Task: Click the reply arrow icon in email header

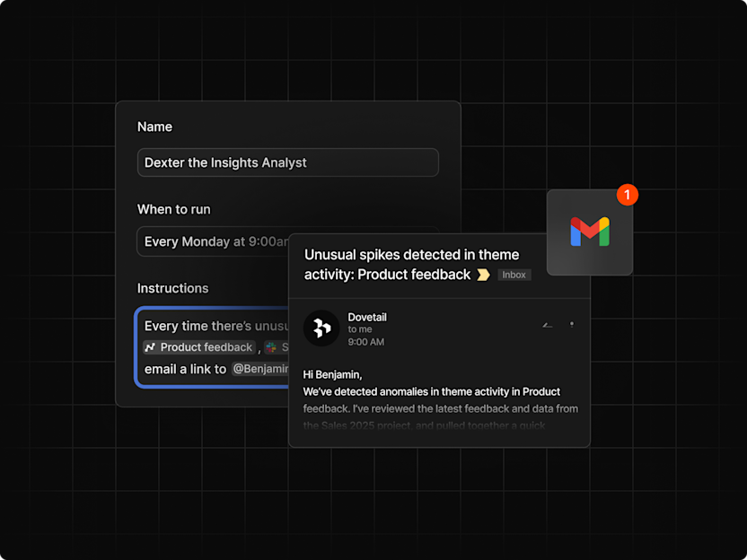Action: coord(548,325)
